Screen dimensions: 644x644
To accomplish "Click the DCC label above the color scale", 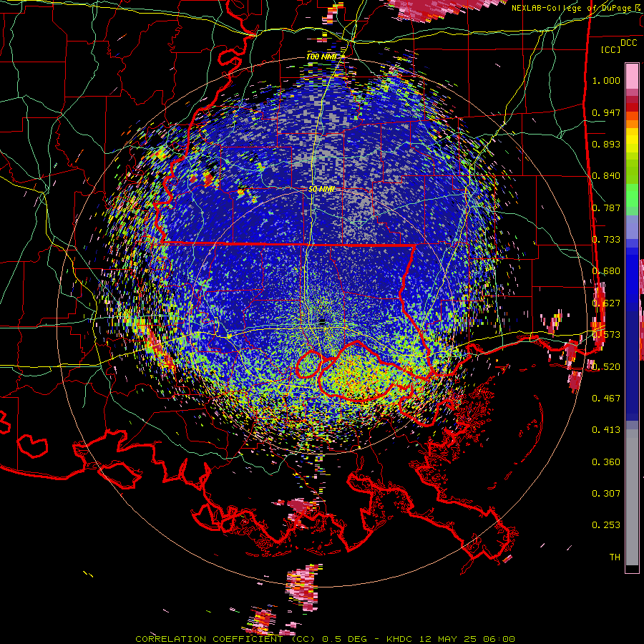I will point(628,43).
